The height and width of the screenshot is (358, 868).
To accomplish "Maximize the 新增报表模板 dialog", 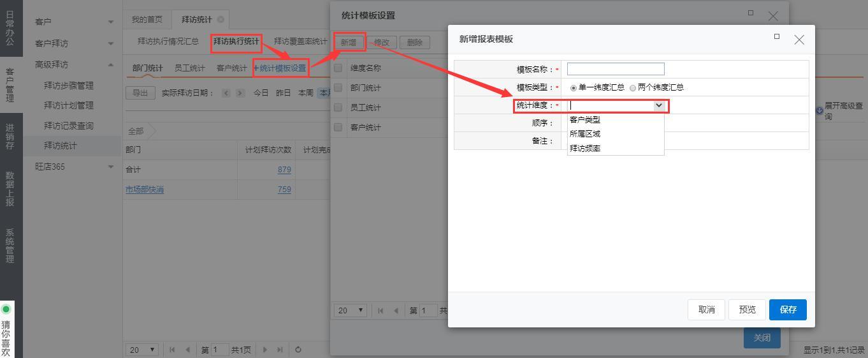I will point(776,36).
